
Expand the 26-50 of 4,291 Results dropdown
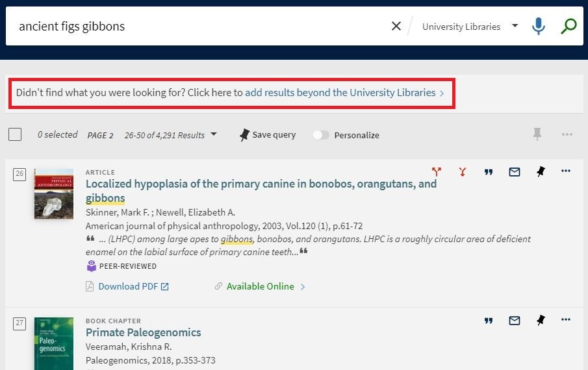(x=170, y=135)
